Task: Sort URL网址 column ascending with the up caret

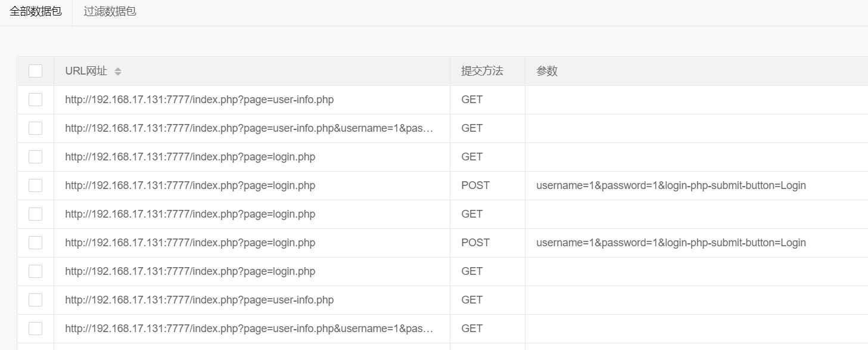Action: coord(118,69)
